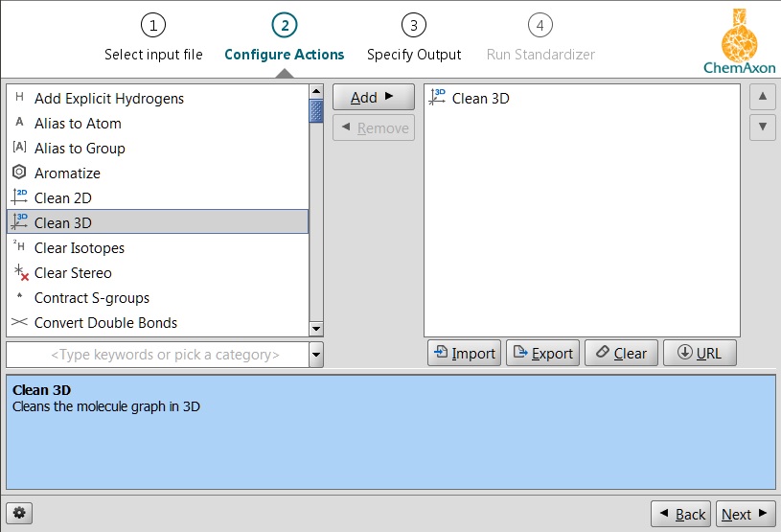Move selected action down with arrow

[762, 127]
